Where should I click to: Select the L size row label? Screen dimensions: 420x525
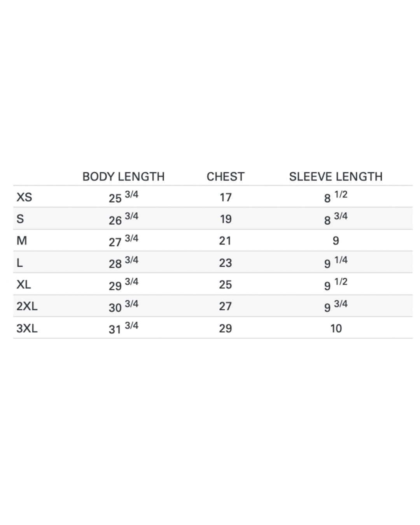tap(20, 263)
